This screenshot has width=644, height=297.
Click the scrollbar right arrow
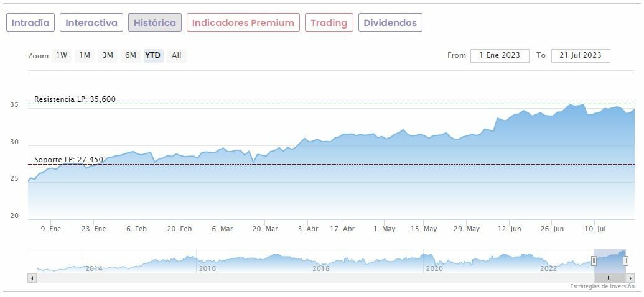tap(630, 278)
